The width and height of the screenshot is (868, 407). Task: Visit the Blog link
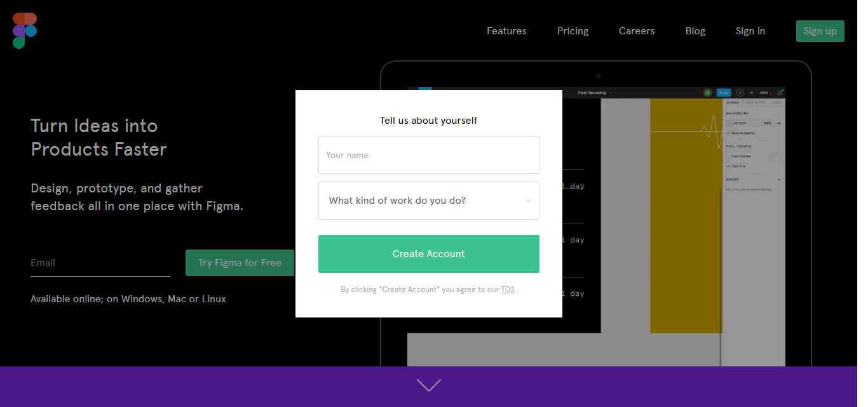[x=695, y=31]
